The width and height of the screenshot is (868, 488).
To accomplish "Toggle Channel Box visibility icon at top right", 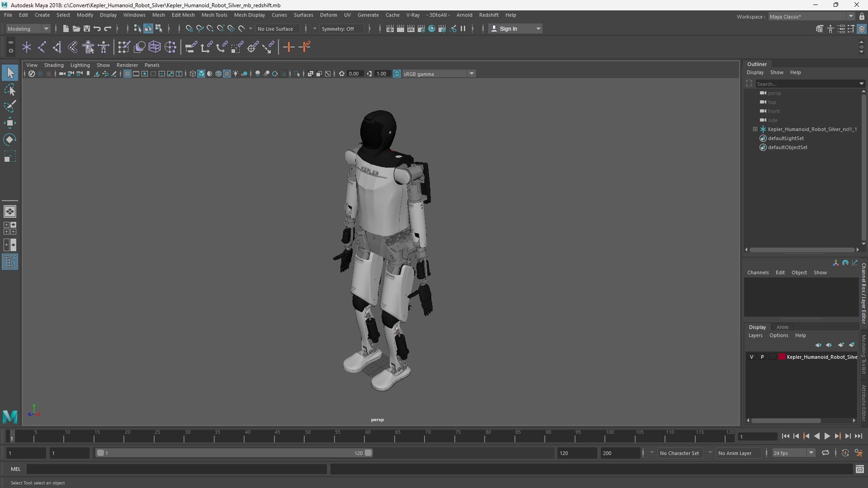I will pyautogui.click(x=862, y=29).
